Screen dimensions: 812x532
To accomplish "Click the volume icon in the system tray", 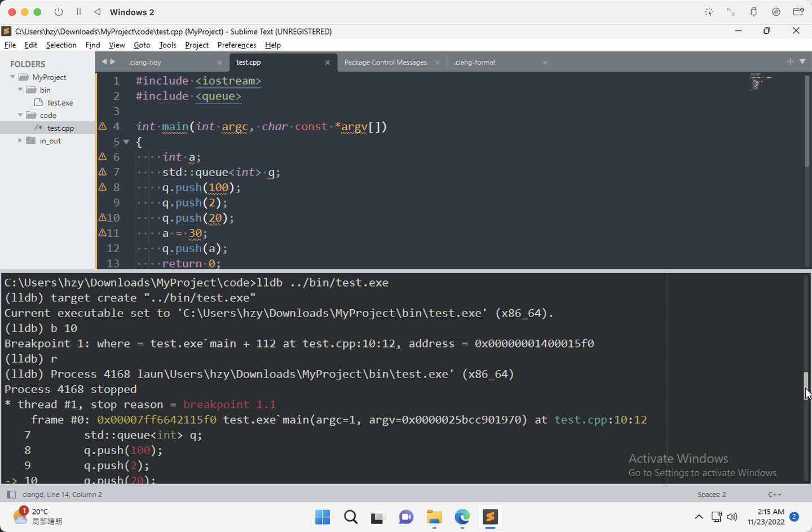I will (732, 517).
